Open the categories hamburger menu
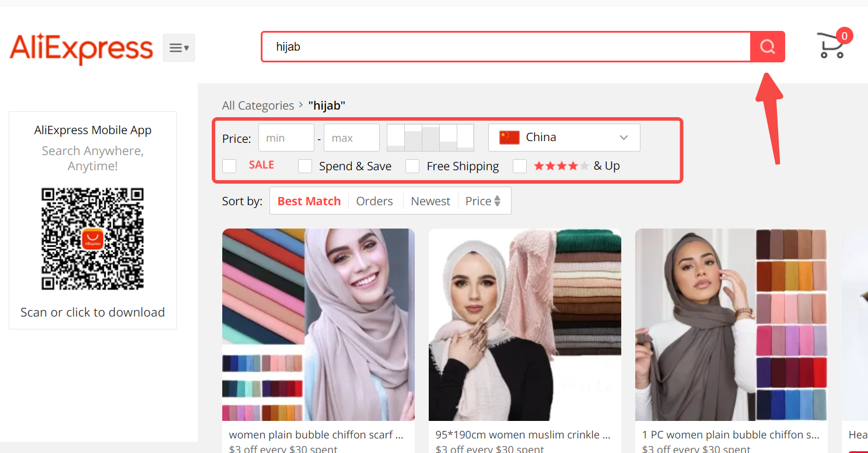The width and height of the screenshot is (868, 453). pyautogui.click(x=178, y=47)
